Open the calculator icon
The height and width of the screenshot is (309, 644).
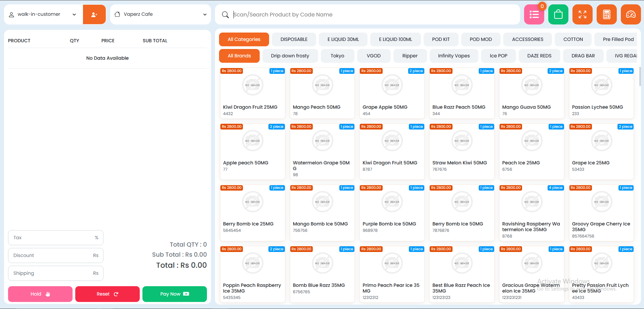(607, 14)
